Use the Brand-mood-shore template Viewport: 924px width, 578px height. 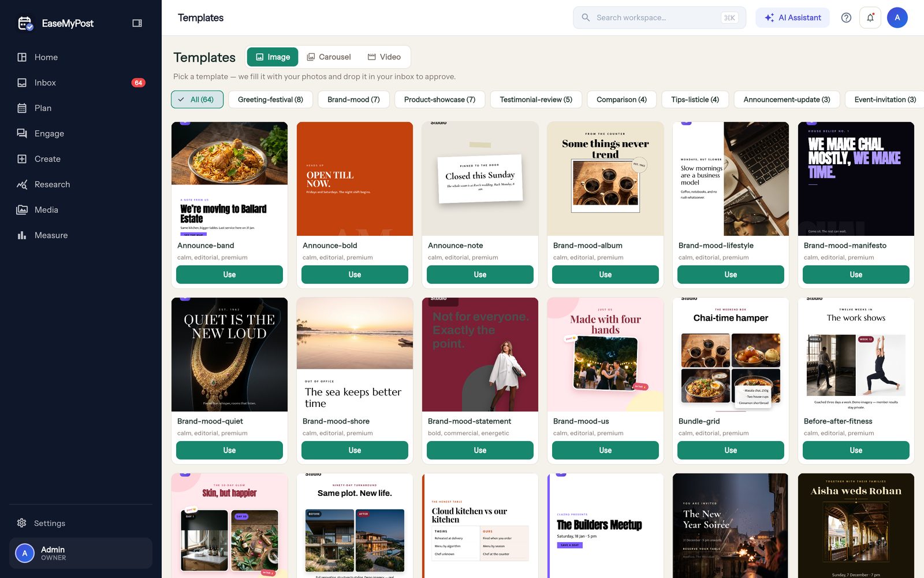[355, 450]
